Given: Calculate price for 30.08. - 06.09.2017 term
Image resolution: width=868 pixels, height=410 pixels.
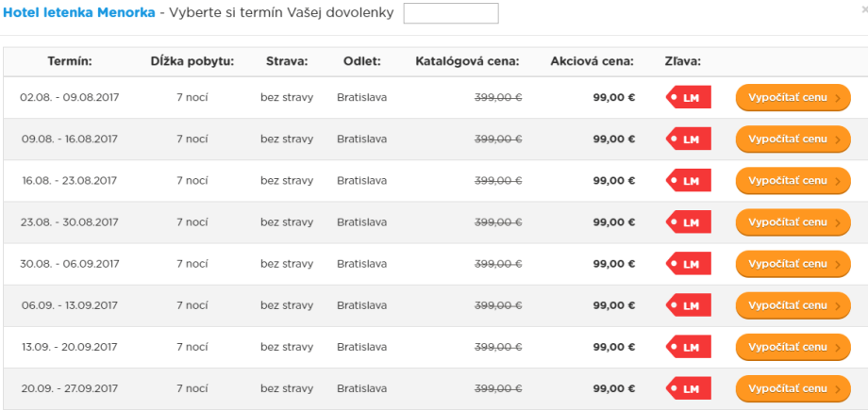Looking at the screenshot, I should tap(793, 264).
